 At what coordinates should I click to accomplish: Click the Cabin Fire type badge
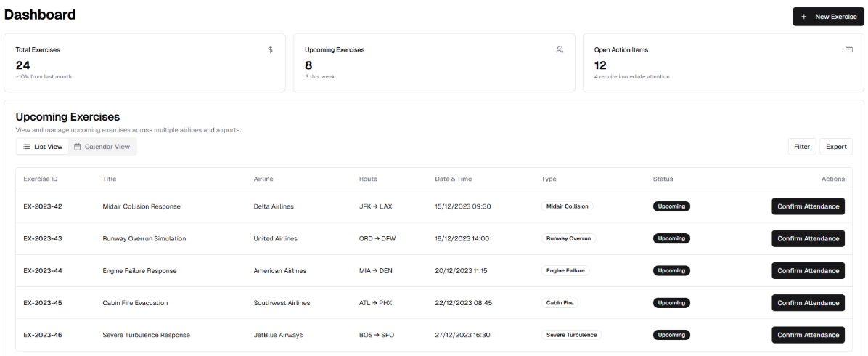coord(560,303)
